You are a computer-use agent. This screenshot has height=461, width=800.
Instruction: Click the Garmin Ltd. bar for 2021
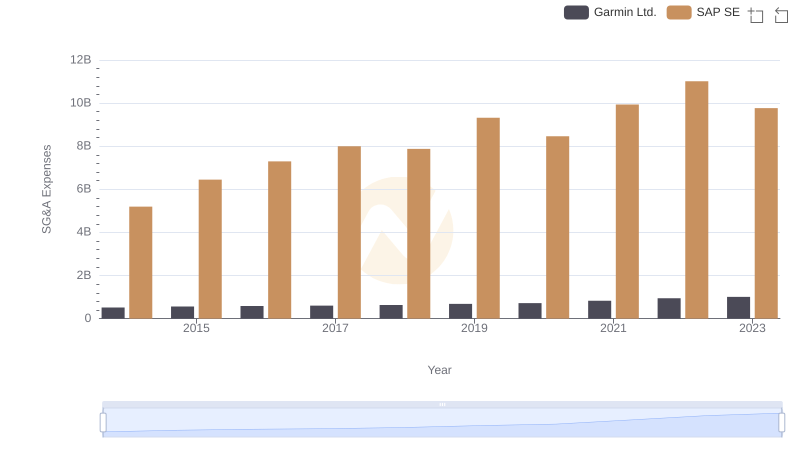tap(599, 310)
